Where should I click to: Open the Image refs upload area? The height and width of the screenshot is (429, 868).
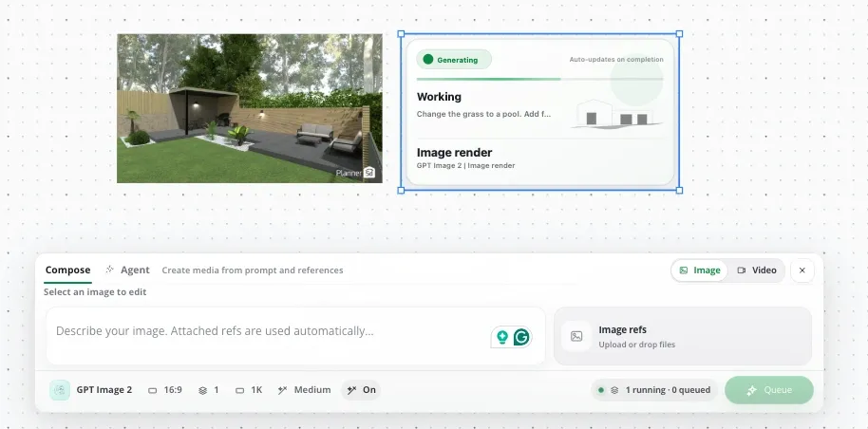pyautogui.click(x=683, y=336)
